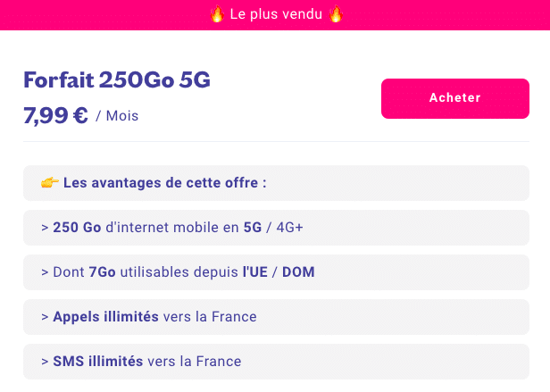Click the "/ Mois" billing period label
Viewport: 550px width, 392px height.
(117, 116)
